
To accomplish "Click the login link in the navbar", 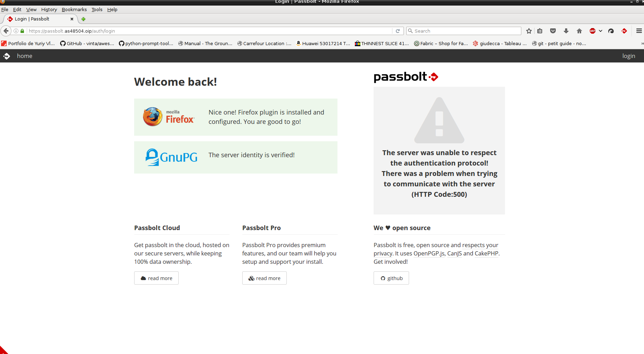I will [629, 56].
